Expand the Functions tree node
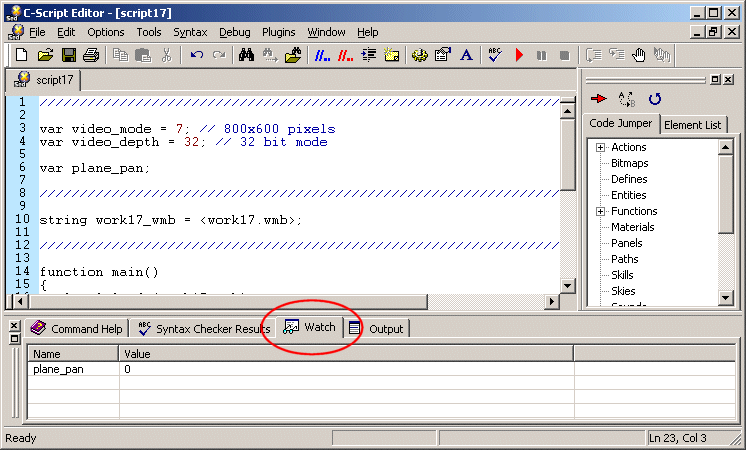Image resolution: width=746 pixels, height=450 pixels. [601, 212]
